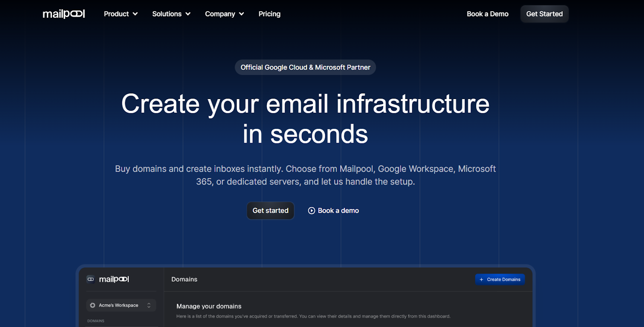Screen dimensions: 644x327
Task: Open Acme's Workspace switcher
Action: click(x=121, y=305)
